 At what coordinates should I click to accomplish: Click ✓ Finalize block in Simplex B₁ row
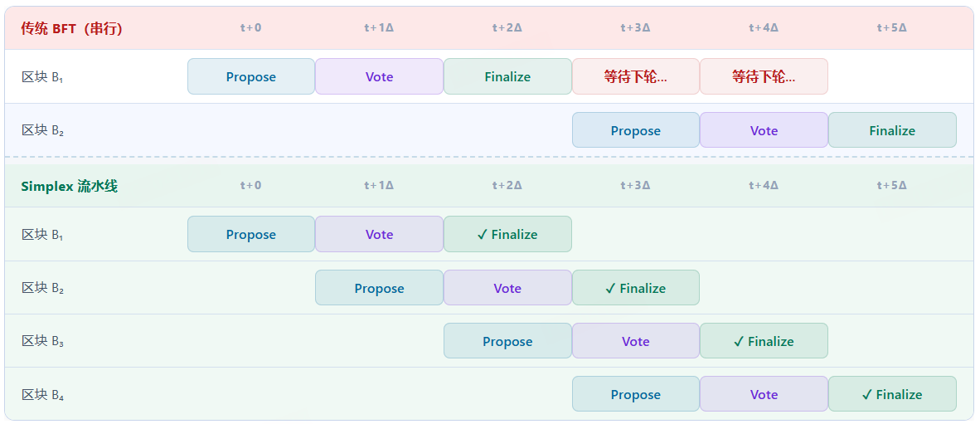click(507, 234)
